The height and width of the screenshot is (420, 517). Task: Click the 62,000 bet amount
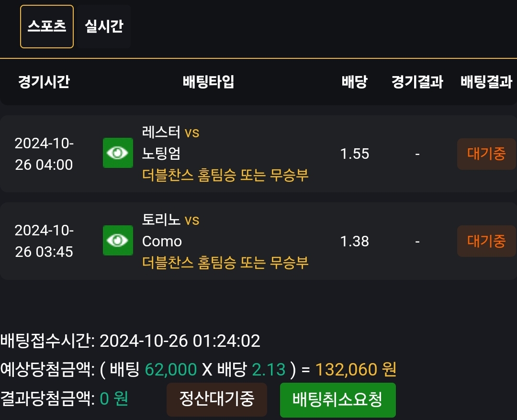pyautogui.click(x=170, y=369)
